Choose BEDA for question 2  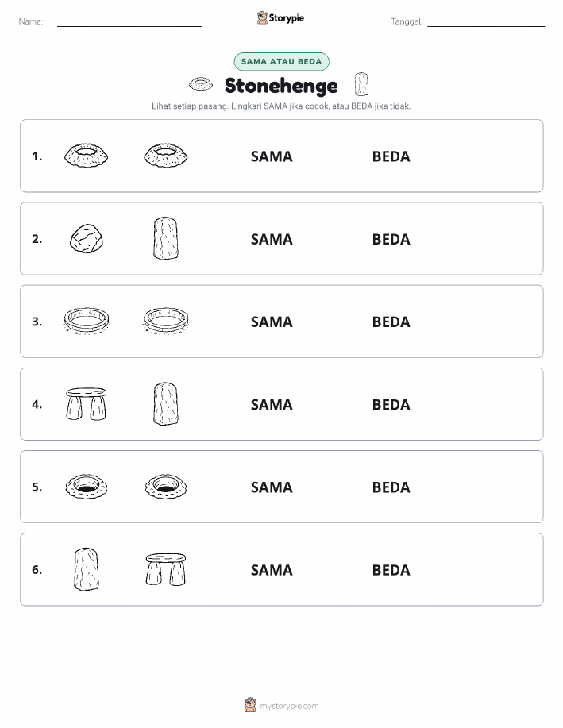(391, 239)
